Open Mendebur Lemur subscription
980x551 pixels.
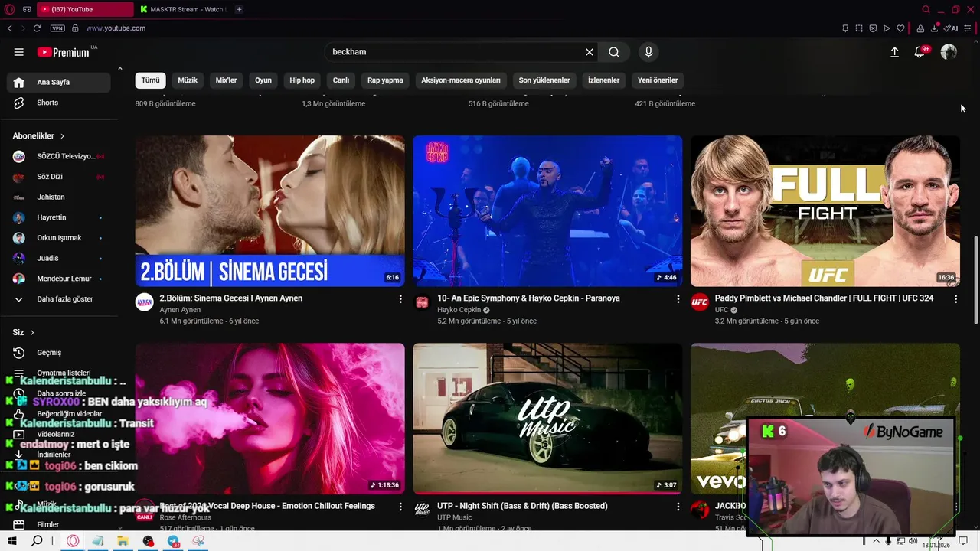pos(60,279)
